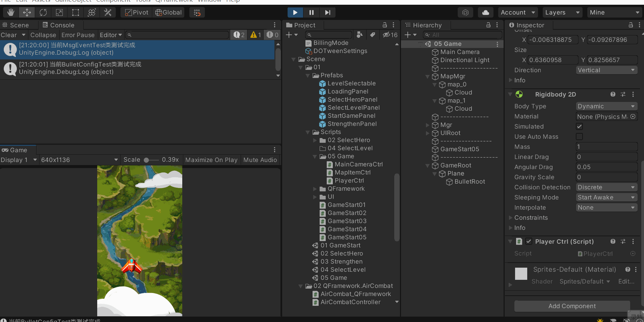The height and width of the screenshot is (322, 644).
Task: Clear the console log
Action: 9,35
